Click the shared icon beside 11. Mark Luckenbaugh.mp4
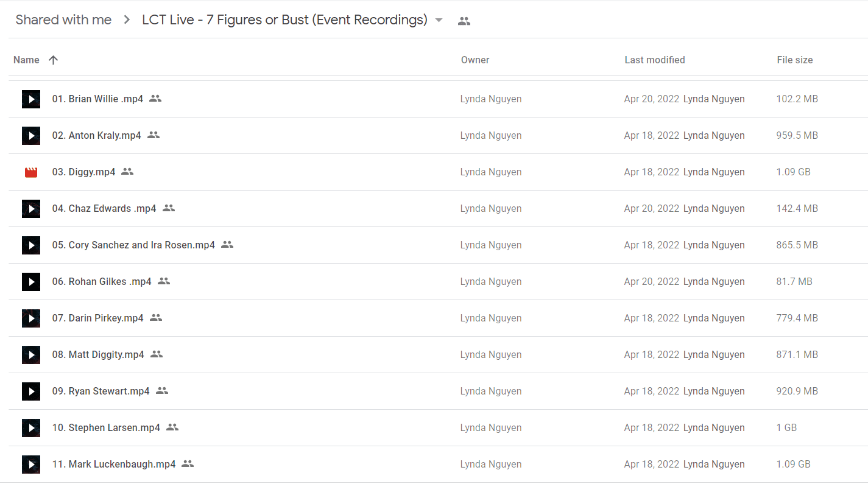Image resolution: width=868 pixels, height=484 pixels. coord(188,464)
